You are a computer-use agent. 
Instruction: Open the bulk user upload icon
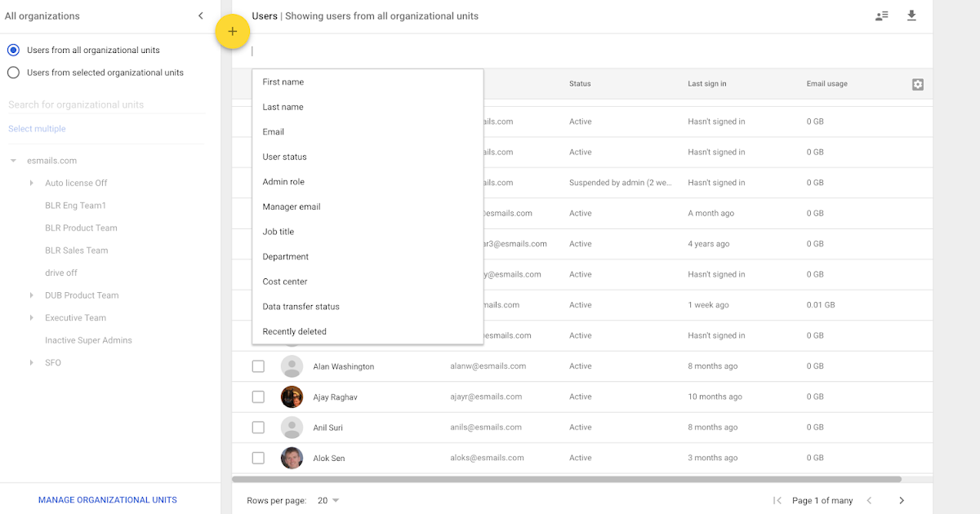click(x=881, y=16)
